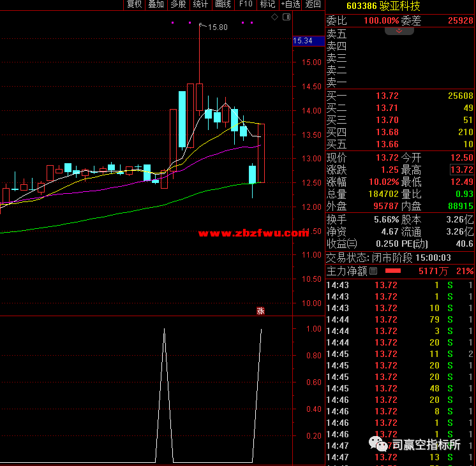Click the 卖五 ask row label
Viewport: 476px width, 466px height.
coord(336,34)
